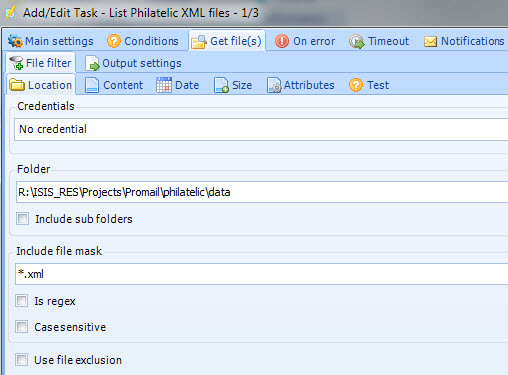Click the Folder path input field

pos(262,192)
